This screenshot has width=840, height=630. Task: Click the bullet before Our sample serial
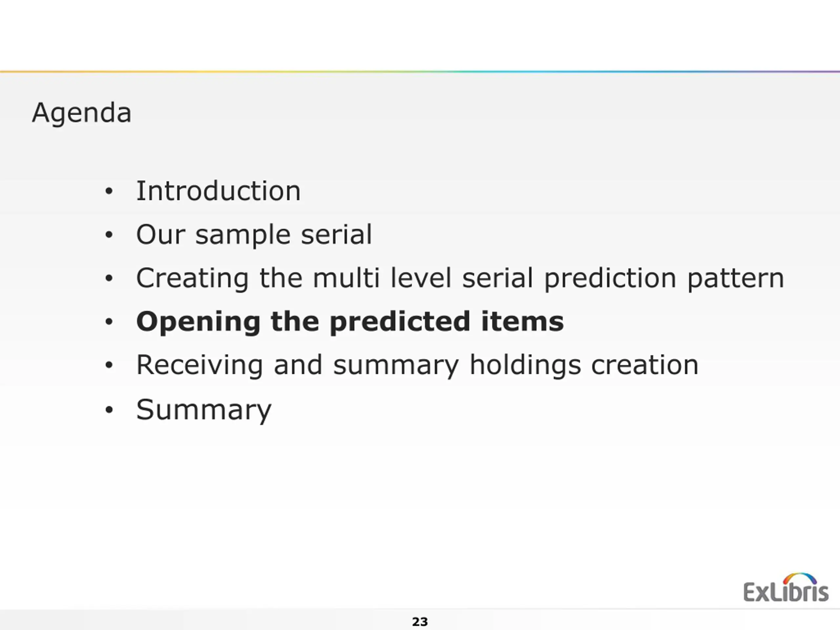(109, 235)
